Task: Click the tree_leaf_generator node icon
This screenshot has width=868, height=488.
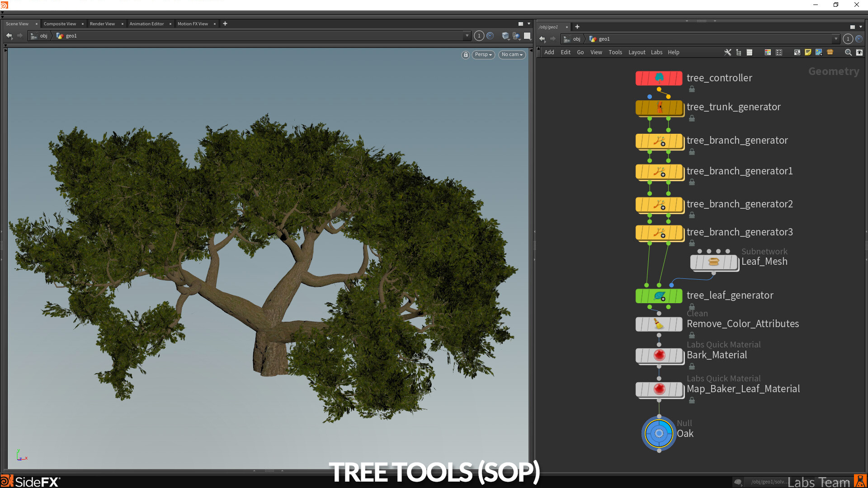Action: 659,296
